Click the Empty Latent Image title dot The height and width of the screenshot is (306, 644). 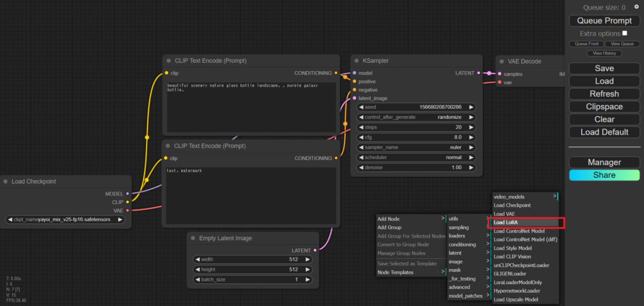[194, 238]
